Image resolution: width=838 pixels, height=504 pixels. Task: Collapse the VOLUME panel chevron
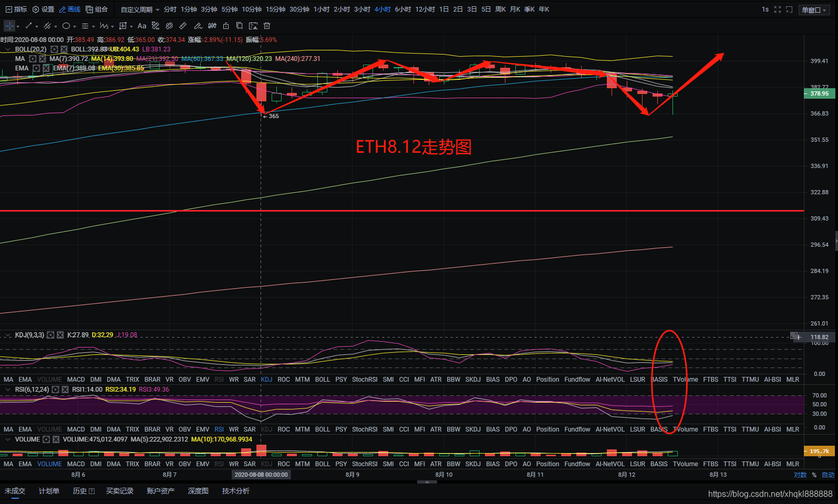coord(8,439)
